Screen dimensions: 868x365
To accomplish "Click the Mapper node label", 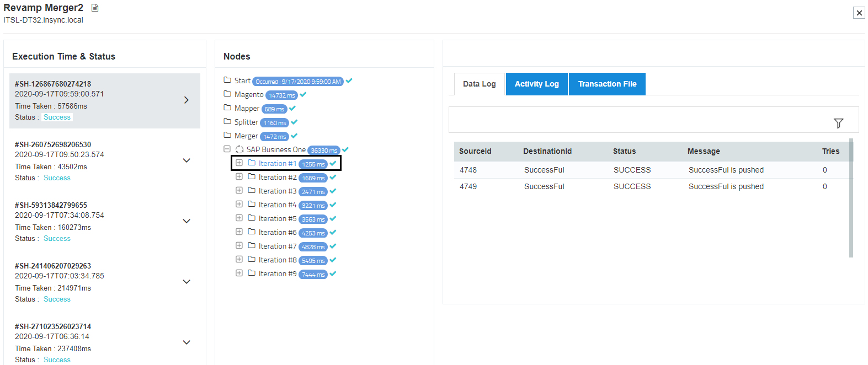I will click(247, 108).
